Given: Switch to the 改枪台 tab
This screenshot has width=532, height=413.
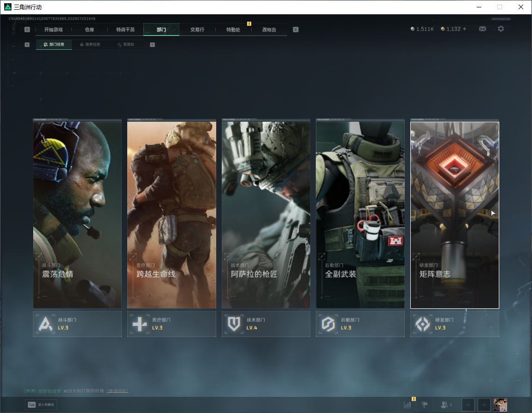Looking at the screenshot, I should 269,29.
